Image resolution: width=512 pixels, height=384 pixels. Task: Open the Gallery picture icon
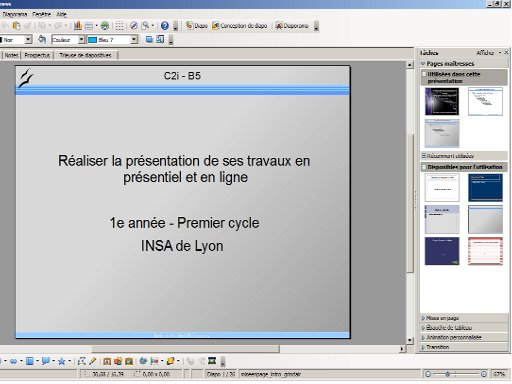129,361
